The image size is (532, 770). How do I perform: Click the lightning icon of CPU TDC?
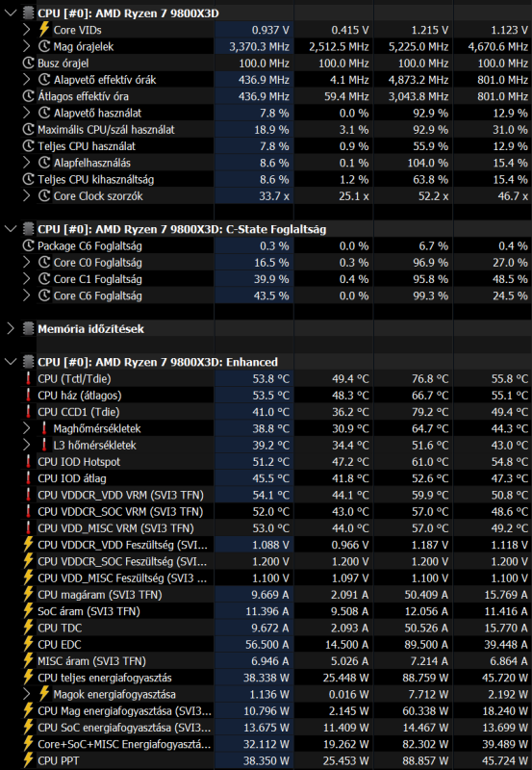tap(29, 628)
